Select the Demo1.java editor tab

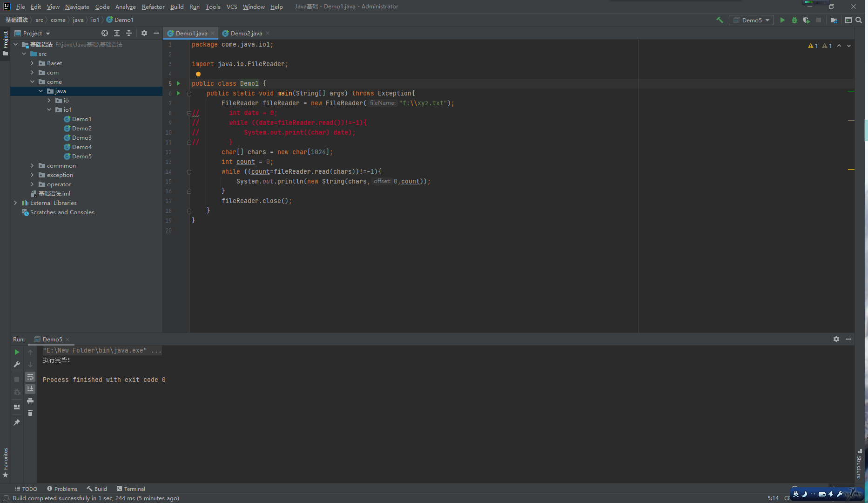click(x=191, y=33)
